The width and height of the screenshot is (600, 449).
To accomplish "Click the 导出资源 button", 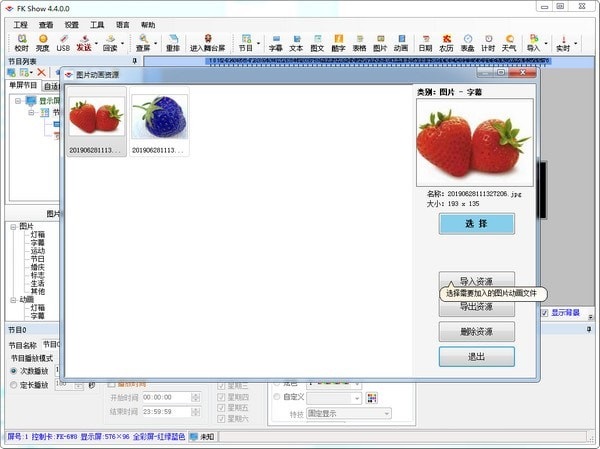I will 476,307.
